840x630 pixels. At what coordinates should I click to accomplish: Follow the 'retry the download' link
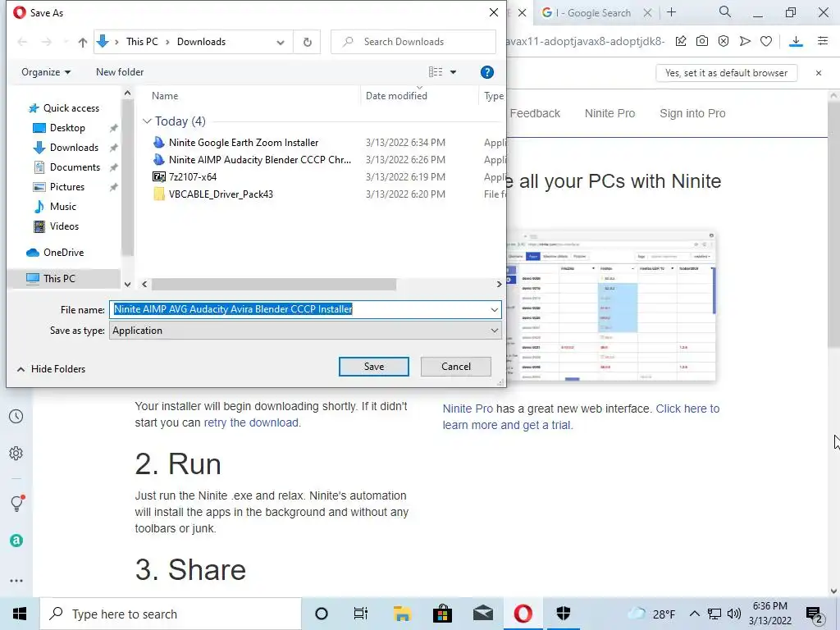tap(251, 422)
